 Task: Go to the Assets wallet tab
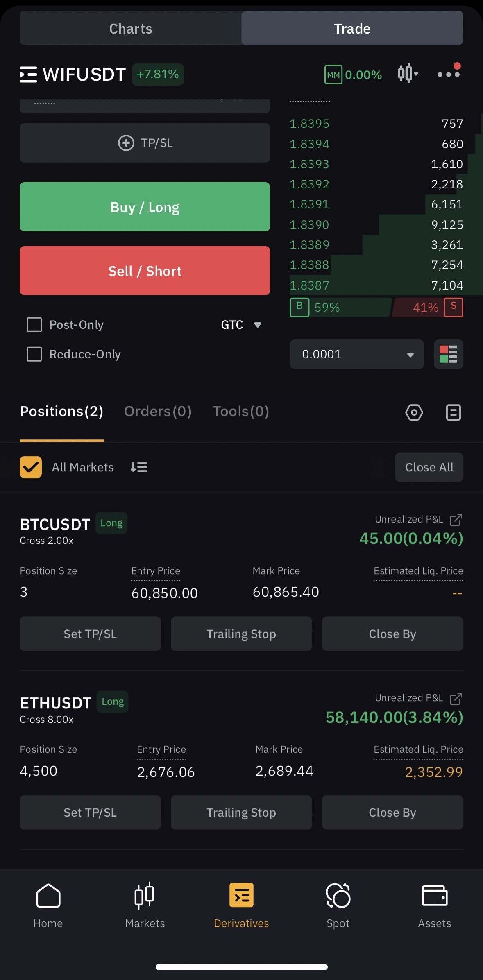pyautogui.click(x=434, y=905)
